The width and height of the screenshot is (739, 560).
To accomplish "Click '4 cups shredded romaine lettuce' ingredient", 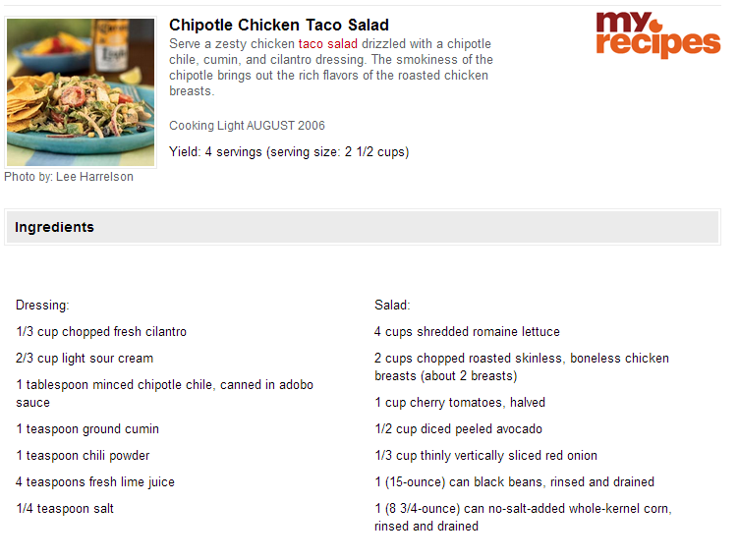I will coord(467,331).
